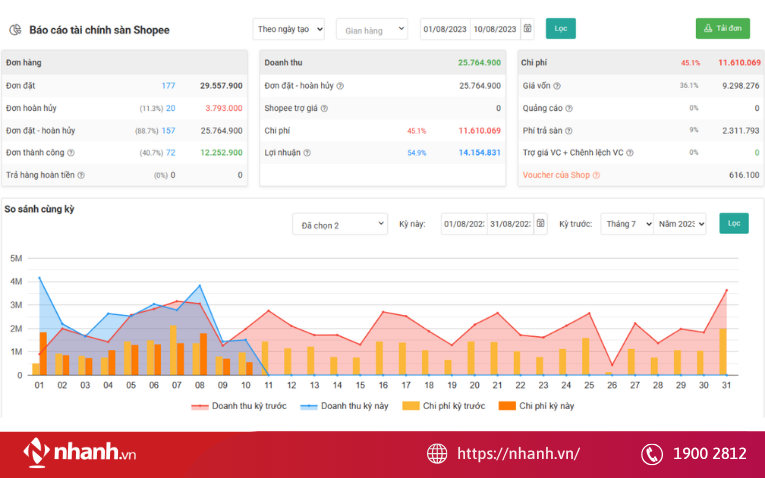Click the 157 Đơn đặt - hoàn hủy count
This screenshot has height=478, width=765.
click(168, 131)
